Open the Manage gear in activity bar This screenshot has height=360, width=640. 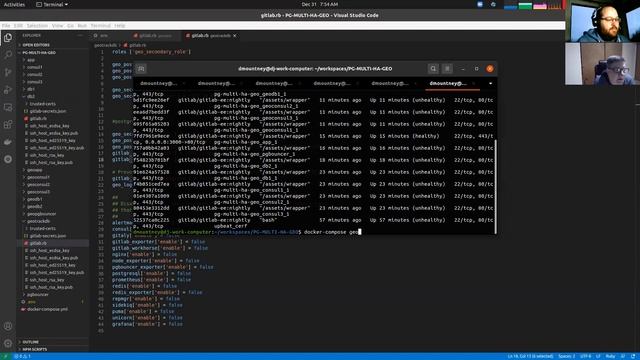(8, 343)
